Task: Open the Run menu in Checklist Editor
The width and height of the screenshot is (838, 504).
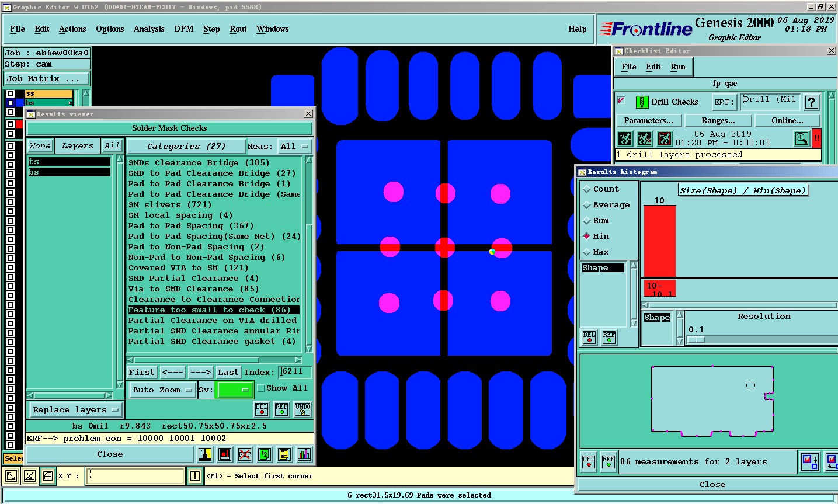Action: pyautogui.click(x=678, y=67)
